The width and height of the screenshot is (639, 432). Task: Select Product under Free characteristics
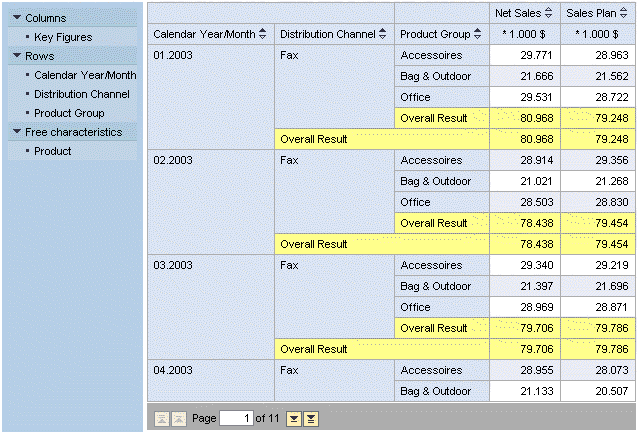pyautogui.click(x=53, y=151)
